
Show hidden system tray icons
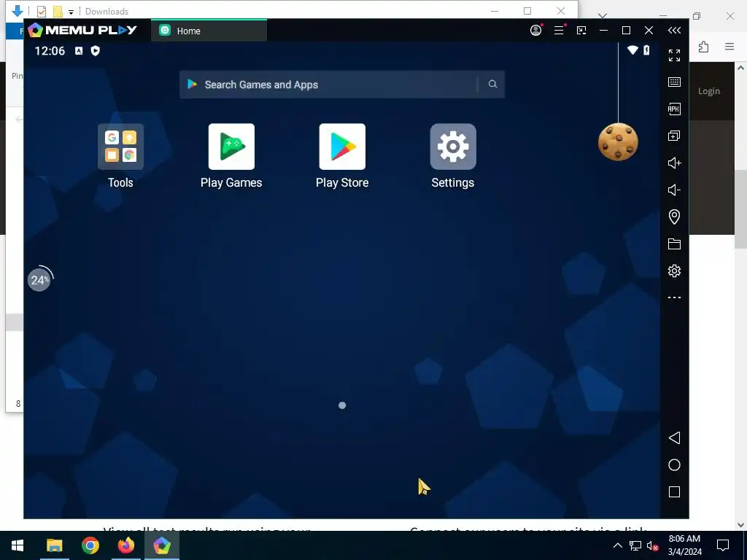(617, 545)
